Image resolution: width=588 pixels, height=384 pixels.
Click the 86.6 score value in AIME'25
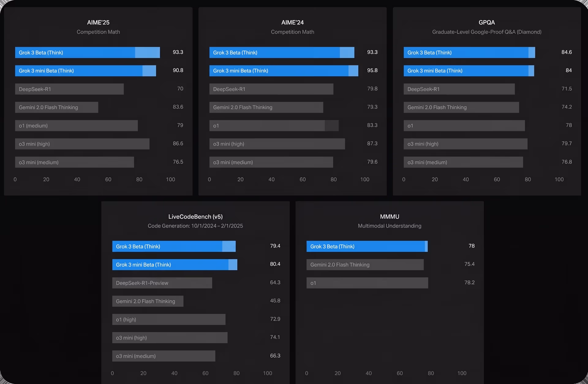[x=178, y=144]
